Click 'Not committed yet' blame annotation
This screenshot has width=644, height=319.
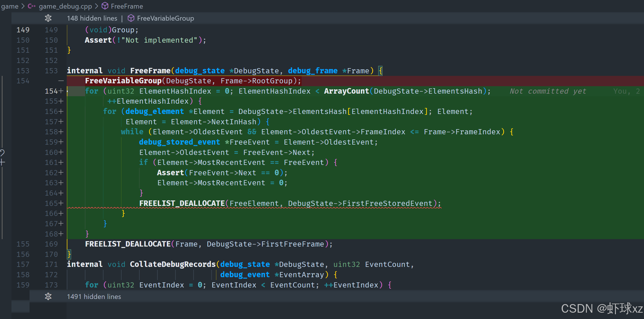pos(548,91)
